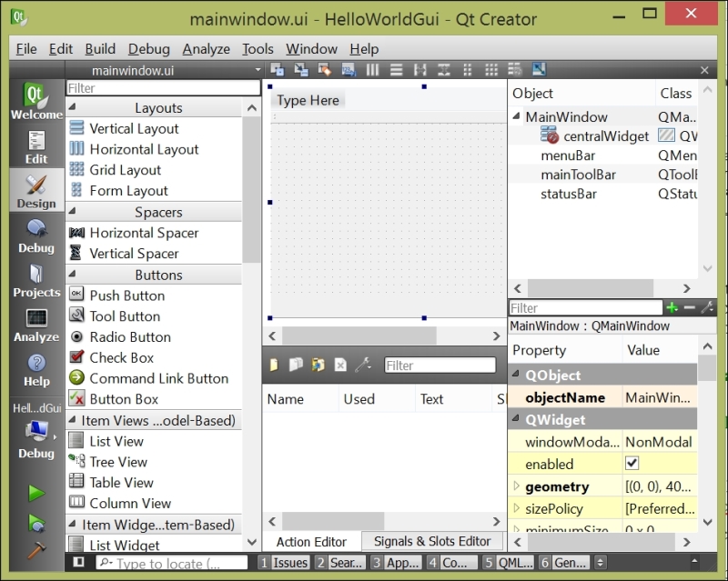This screenshot has height=581, width=728.
Task: Select Edit Widgets mode in toolbar
Action: 278,70
